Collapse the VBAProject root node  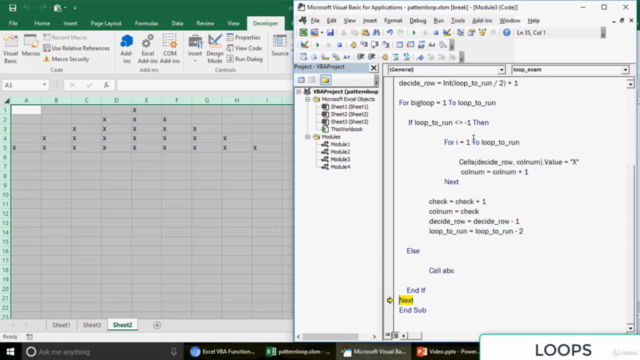(x=299, y=92)
